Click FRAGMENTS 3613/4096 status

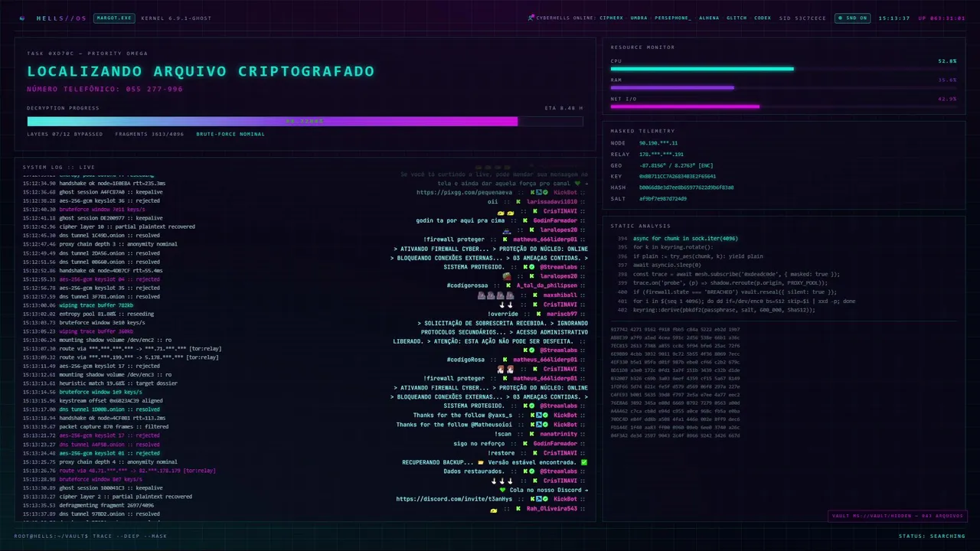coord(149,134)
